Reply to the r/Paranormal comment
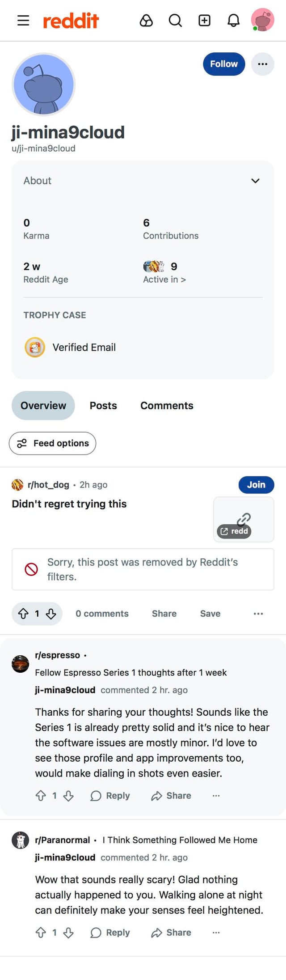Screen dimensions: 286x980 110,933
